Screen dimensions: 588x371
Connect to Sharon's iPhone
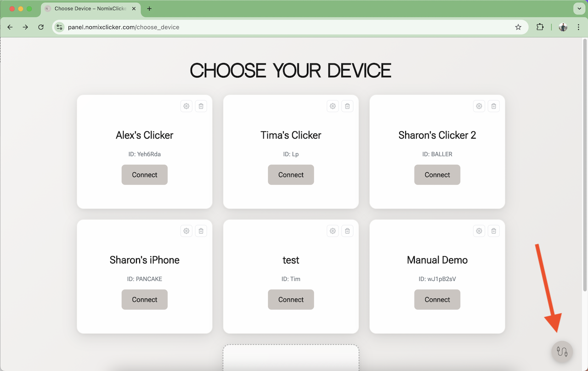tap(145, 300)
